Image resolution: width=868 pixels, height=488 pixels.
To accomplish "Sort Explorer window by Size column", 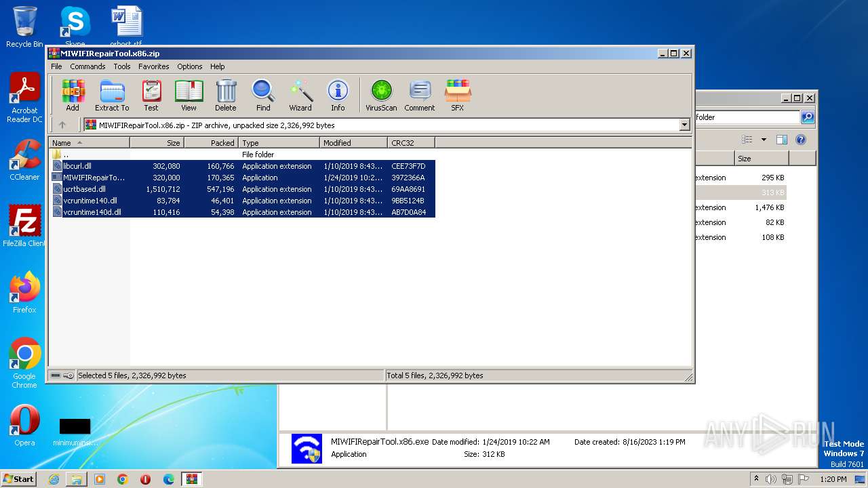I will [762, 159].
